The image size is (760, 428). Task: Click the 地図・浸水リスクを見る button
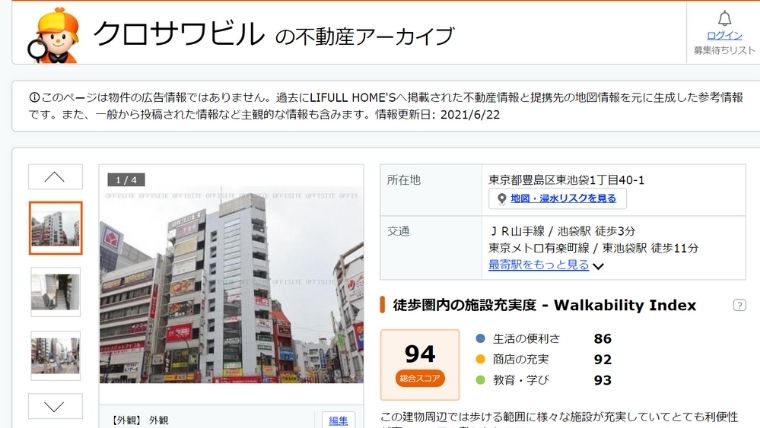557,199
